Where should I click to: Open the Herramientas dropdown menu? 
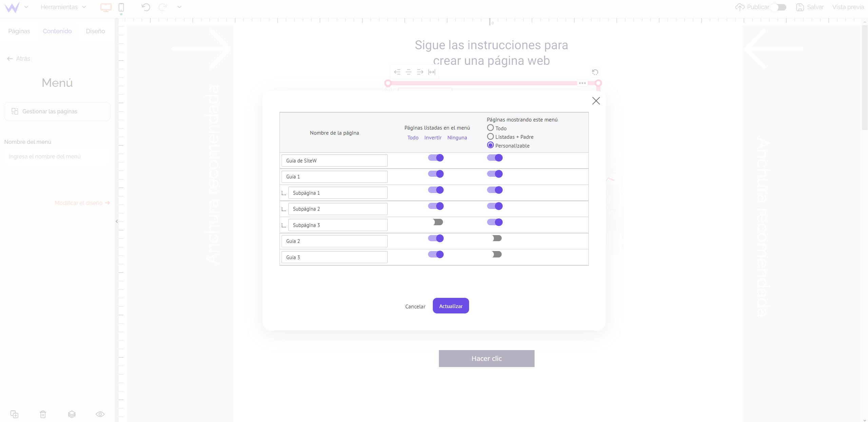click(63, 7)
